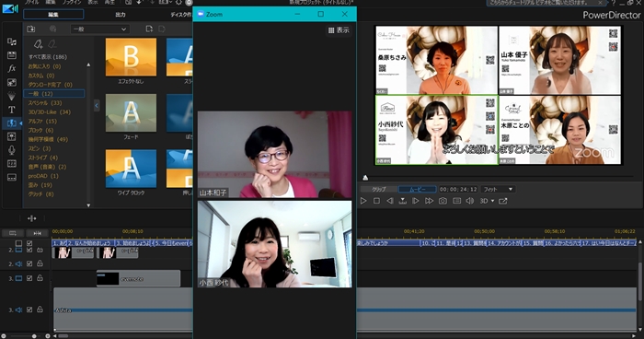Click the fast forward button
Image resolution: width=644 pixels, height=339 pixels.
point(429,201)
